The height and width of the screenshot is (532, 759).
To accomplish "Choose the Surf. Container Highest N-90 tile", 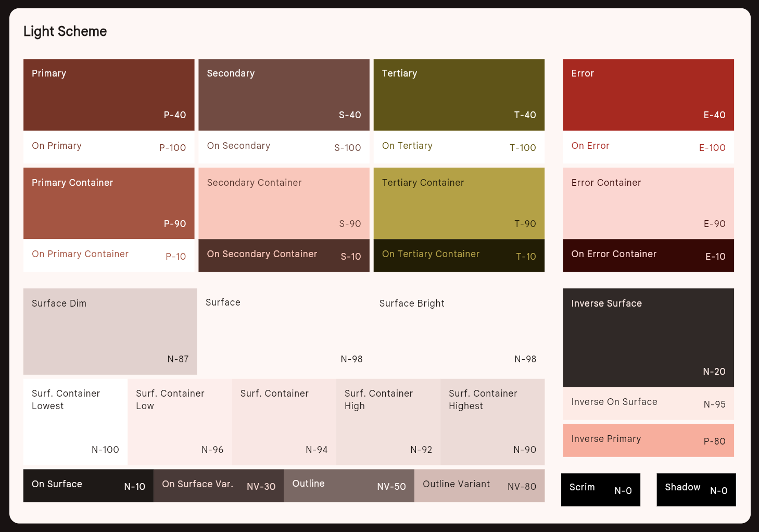I will [x=492, y=422].
